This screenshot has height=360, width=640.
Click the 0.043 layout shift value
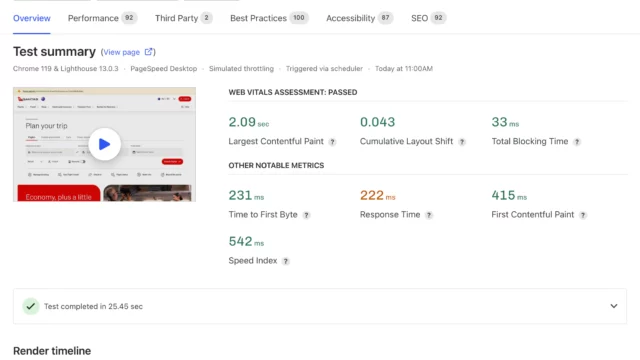[x=377, y=122]
